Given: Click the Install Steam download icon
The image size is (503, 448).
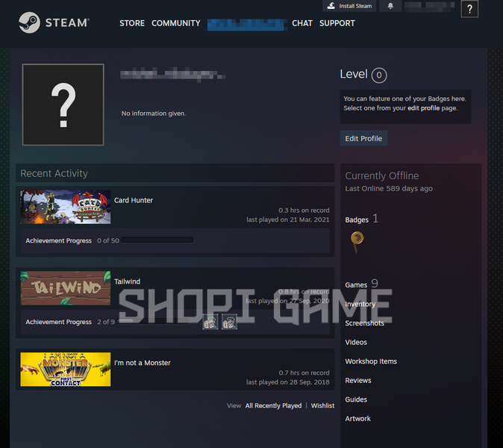Looking at the screenshot, I should (x=331, y=6).
